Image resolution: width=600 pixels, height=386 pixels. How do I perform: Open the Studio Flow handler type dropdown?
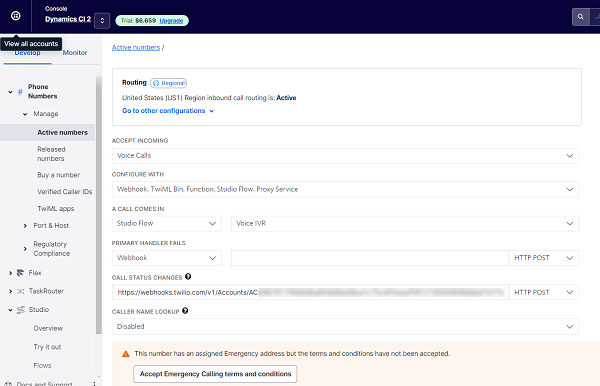pos(167,223)
